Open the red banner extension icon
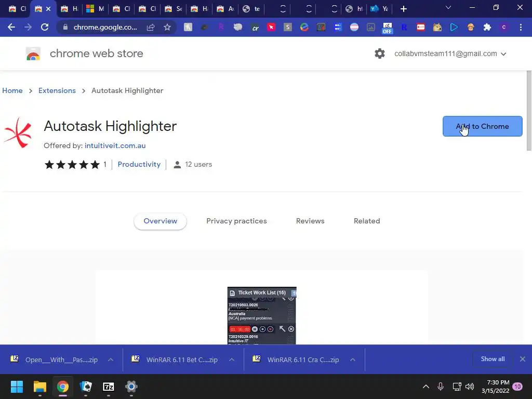This screenshot has height=399, width=532. (420, 27)
